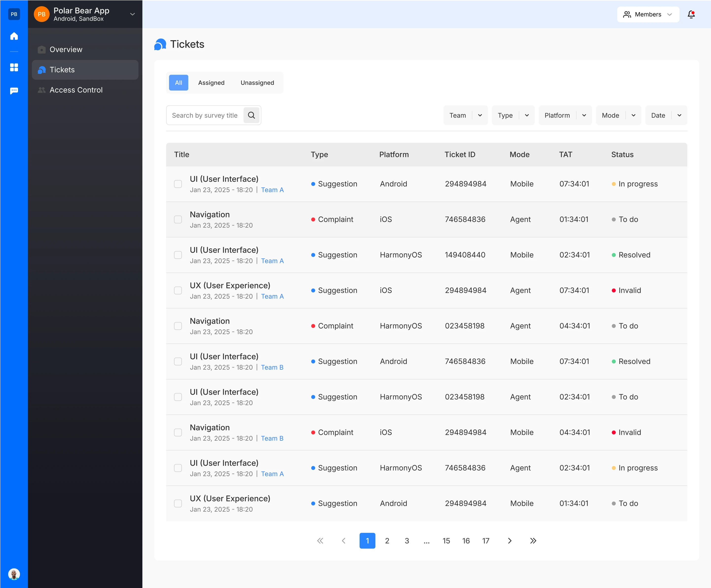Go to next page arrow

[x=510, y=541]
